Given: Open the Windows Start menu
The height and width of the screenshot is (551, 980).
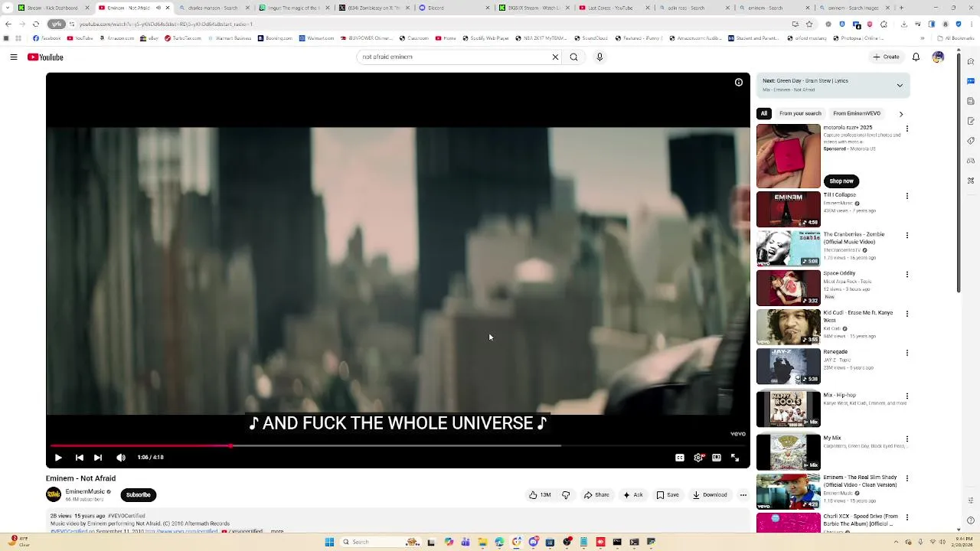Looking at the screenshot, I should pos(329,542).
